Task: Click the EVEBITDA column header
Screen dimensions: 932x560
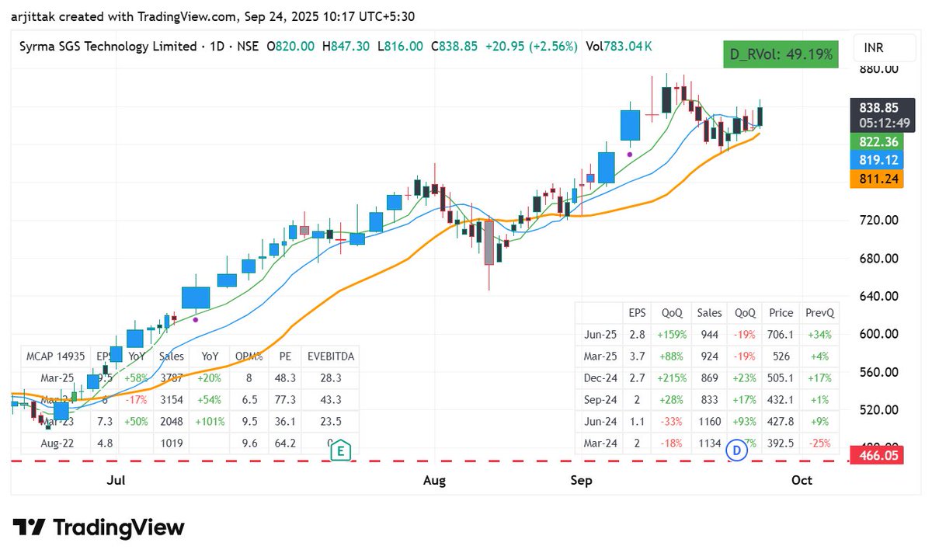Action: point(330,357)
